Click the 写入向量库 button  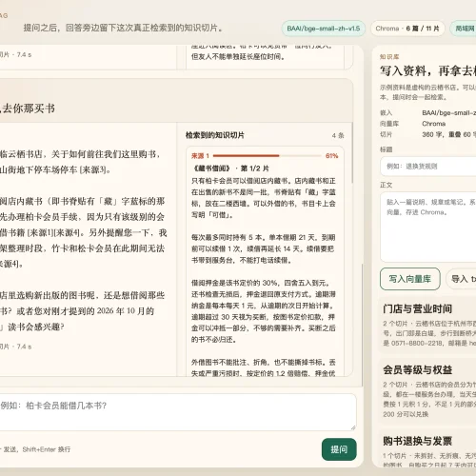coord(410,279)
